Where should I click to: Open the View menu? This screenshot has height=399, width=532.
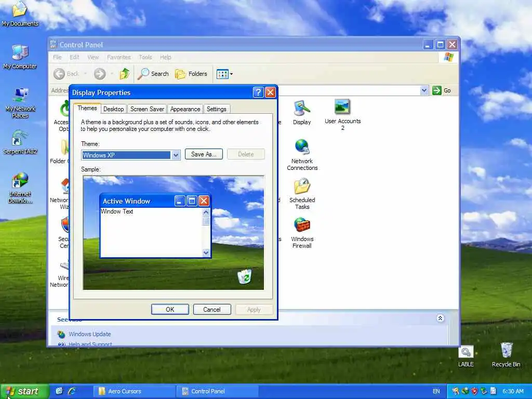(x=93, y=57)
